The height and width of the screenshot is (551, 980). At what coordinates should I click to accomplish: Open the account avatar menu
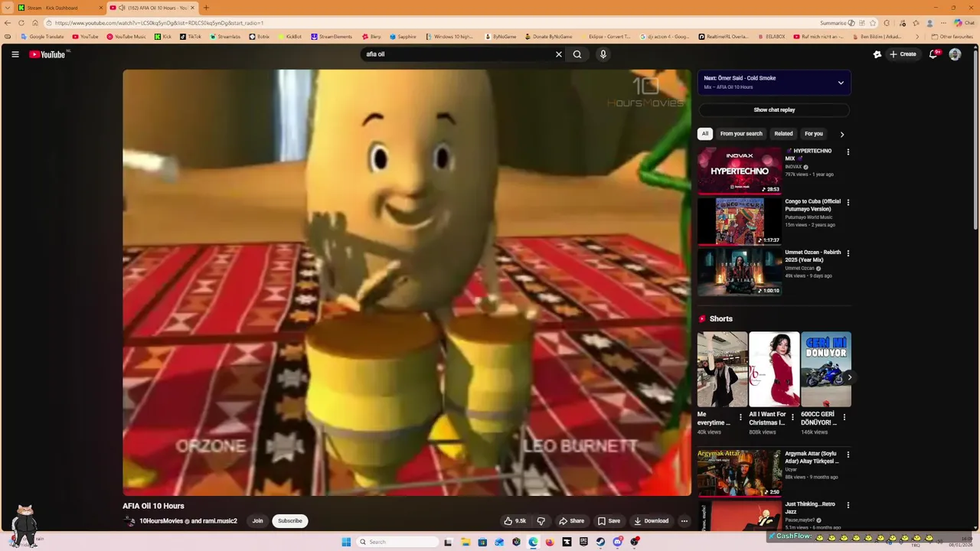click(955, 54)
